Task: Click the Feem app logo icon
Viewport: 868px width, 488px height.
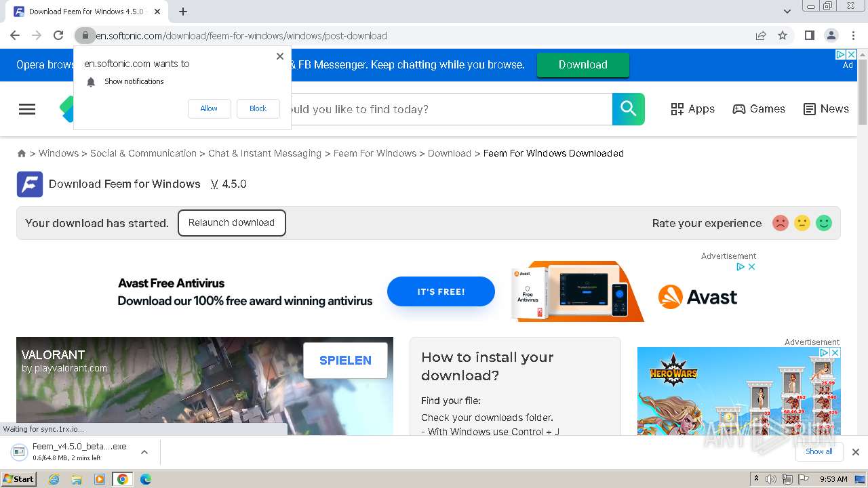Action: point(30,184)
